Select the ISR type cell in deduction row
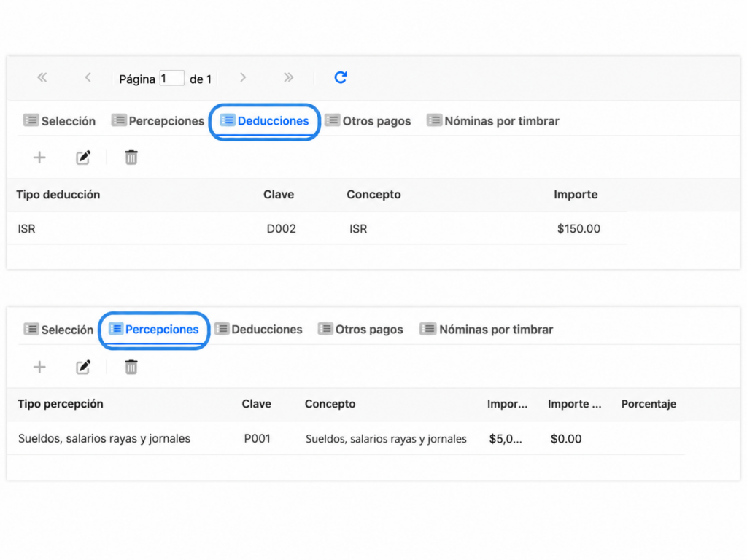 point(27,229)
